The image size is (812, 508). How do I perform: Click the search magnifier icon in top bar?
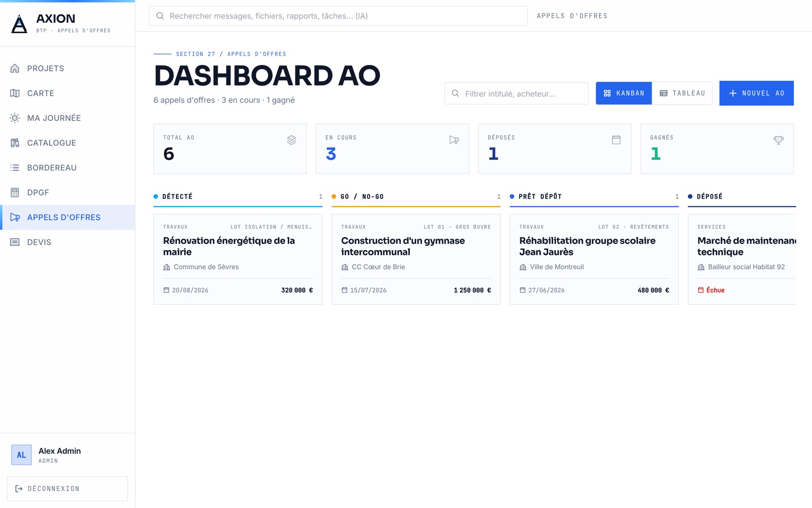pos(160,16)
